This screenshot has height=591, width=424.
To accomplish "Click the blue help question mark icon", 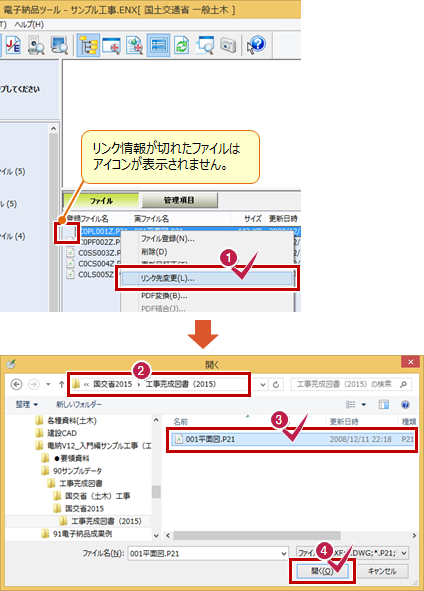I will tap(257, 45).
